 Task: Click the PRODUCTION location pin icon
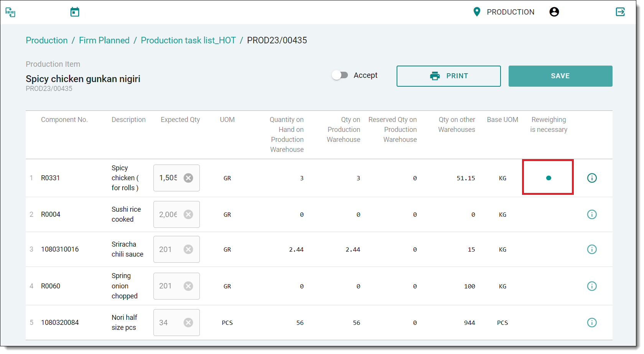(477, 12)
